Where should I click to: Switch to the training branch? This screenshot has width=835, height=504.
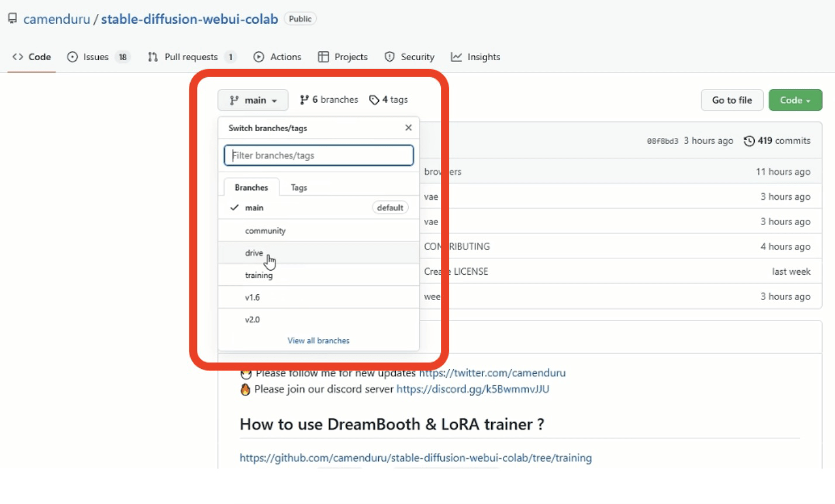tap(259, 275)
